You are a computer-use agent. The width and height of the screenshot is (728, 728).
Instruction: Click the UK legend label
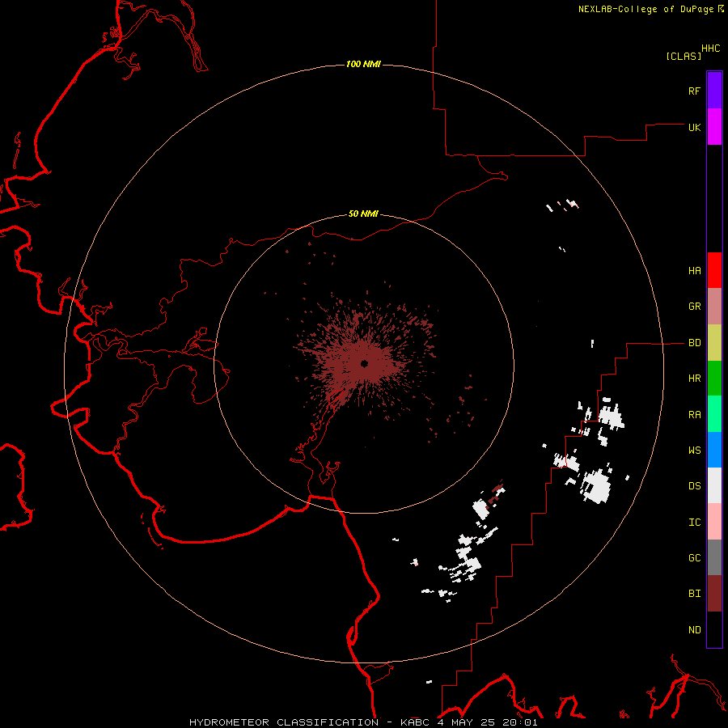[x=694, y=127]
